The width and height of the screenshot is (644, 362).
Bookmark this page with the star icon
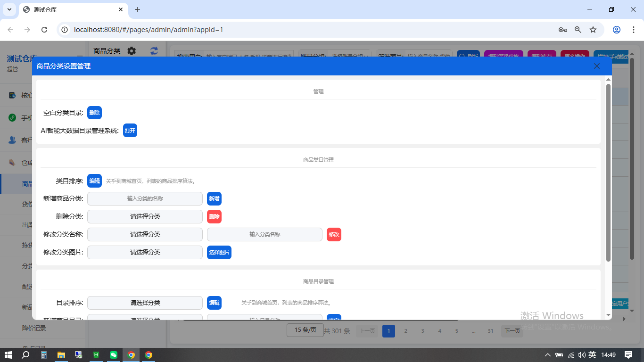593,30
